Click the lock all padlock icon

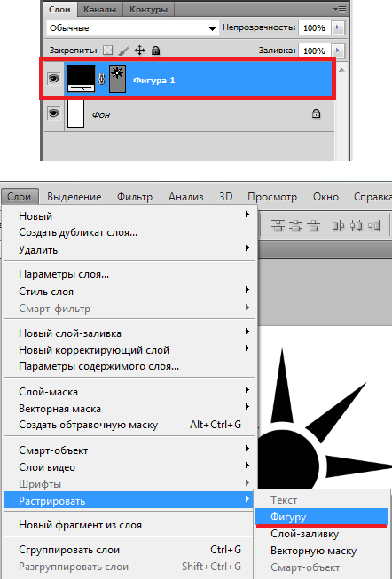(x=156, y=51)
